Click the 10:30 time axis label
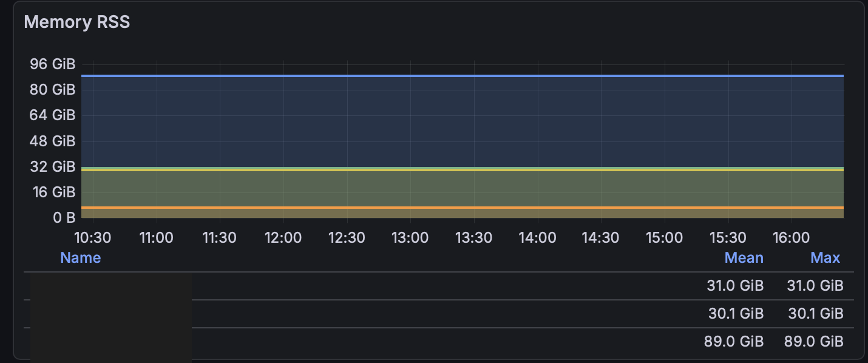Viewport: 868px width, 363px height. point(93,237)
